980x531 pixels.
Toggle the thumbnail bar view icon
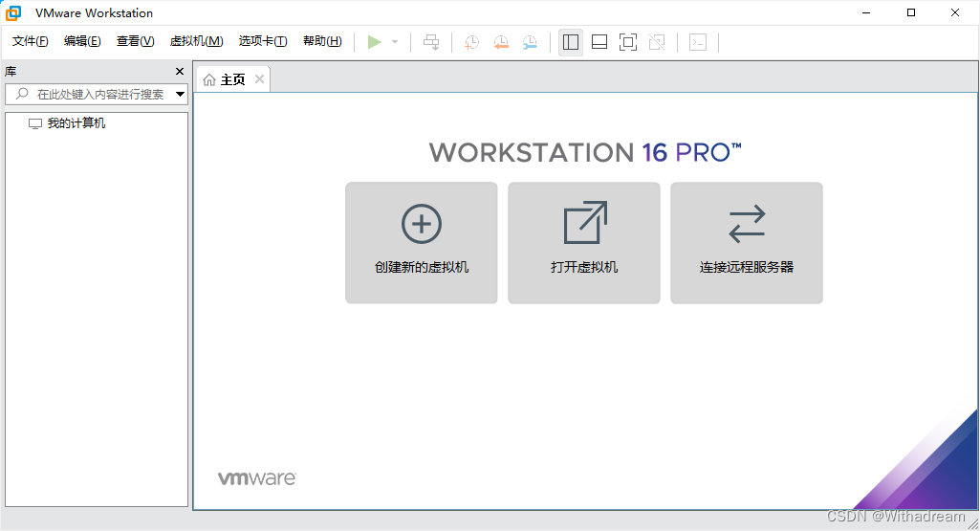[599, 42]
